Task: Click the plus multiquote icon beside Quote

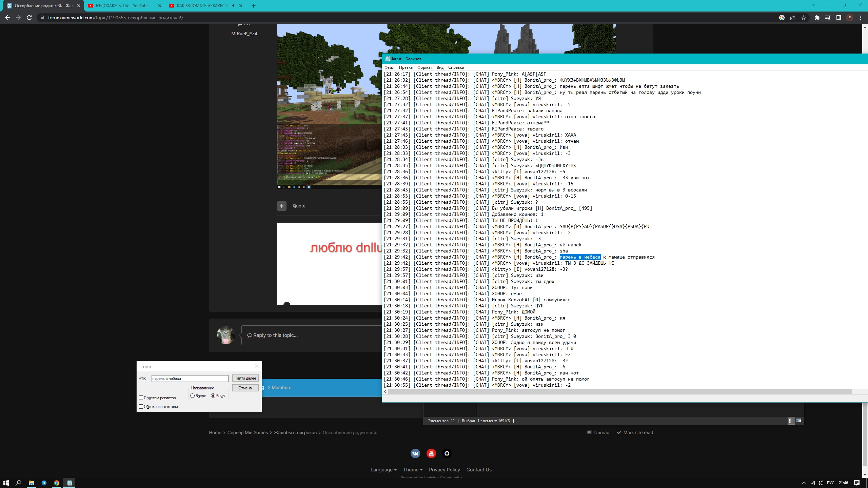Action: [x=281, y=206]
